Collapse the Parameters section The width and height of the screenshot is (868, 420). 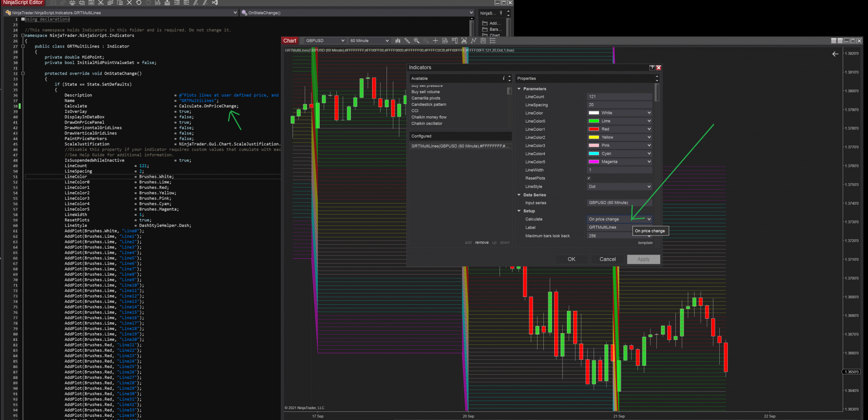(x=519, y=89)
